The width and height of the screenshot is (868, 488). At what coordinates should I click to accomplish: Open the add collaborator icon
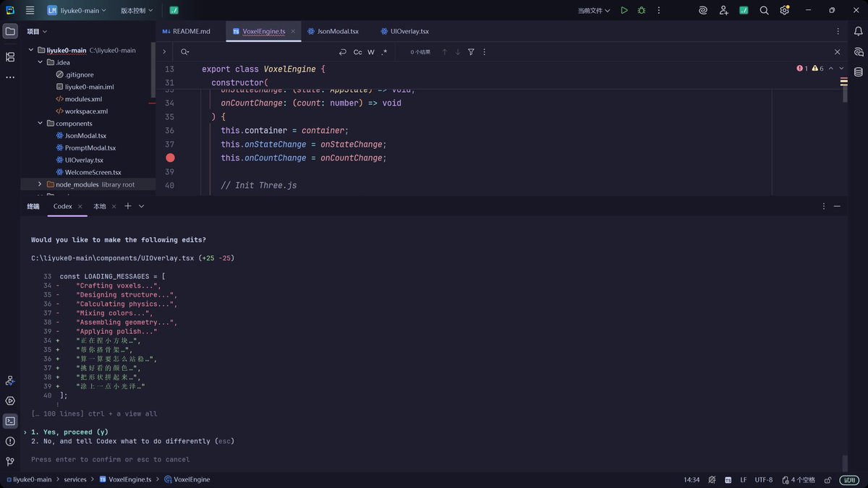(x=724, y=10)
